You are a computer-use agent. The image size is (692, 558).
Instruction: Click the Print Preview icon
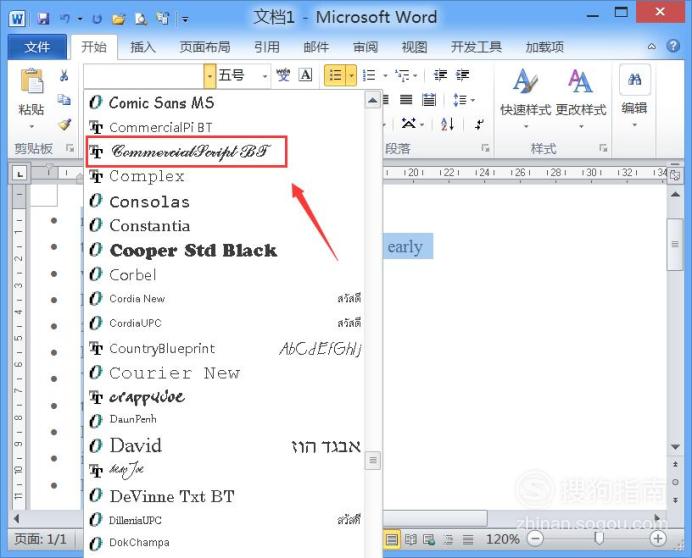[141, 19]
